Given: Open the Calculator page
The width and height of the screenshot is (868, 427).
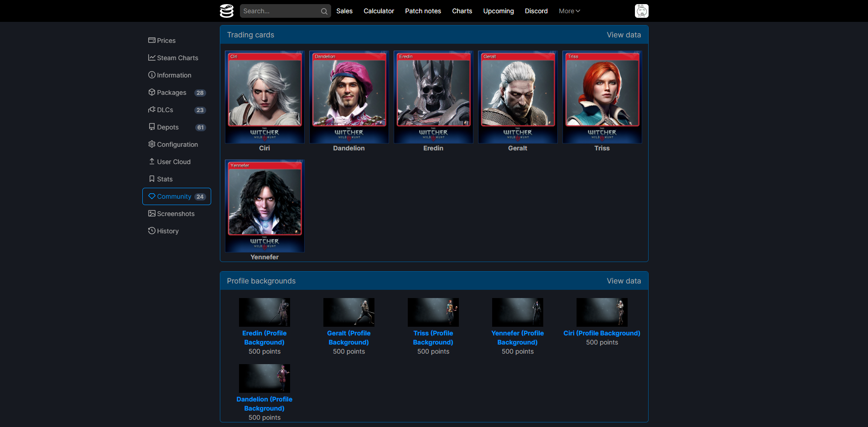Looking at the screenshot, I should point(379,11).
